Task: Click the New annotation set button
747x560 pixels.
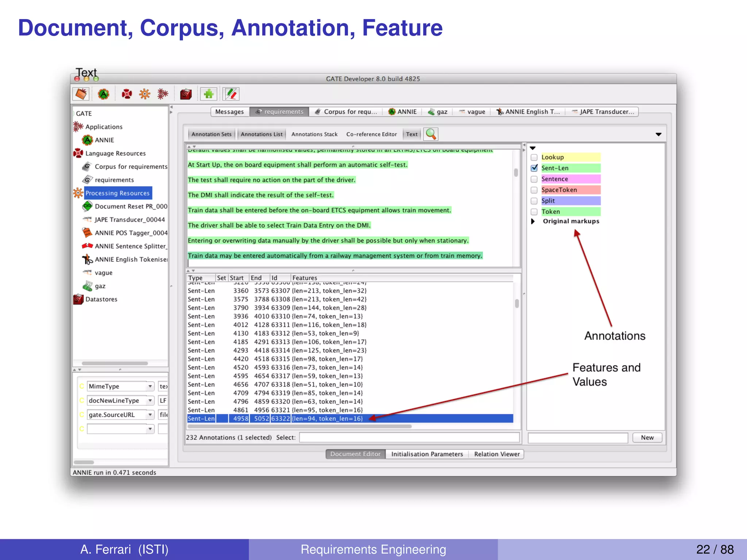Action: point(647,437)
